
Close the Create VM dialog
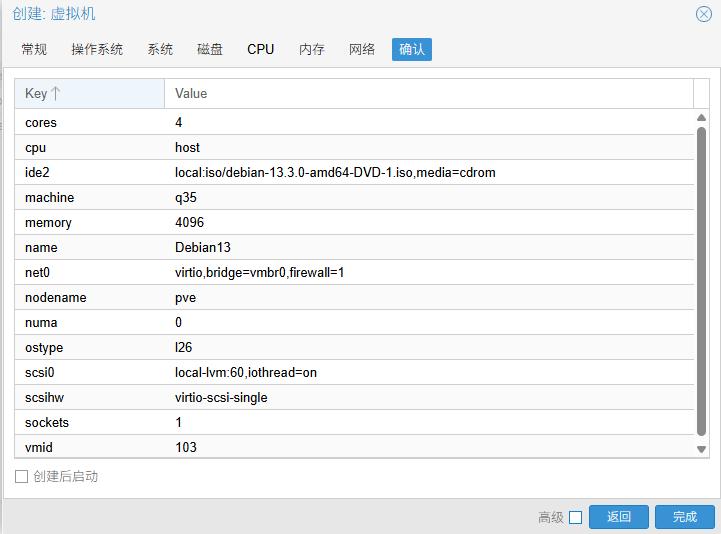703,14
